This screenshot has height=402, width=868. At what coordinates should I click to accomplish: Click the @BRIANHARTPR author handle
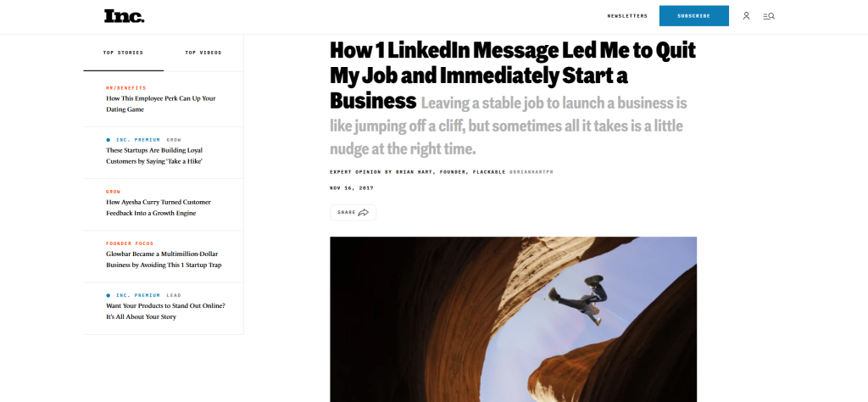531,171
